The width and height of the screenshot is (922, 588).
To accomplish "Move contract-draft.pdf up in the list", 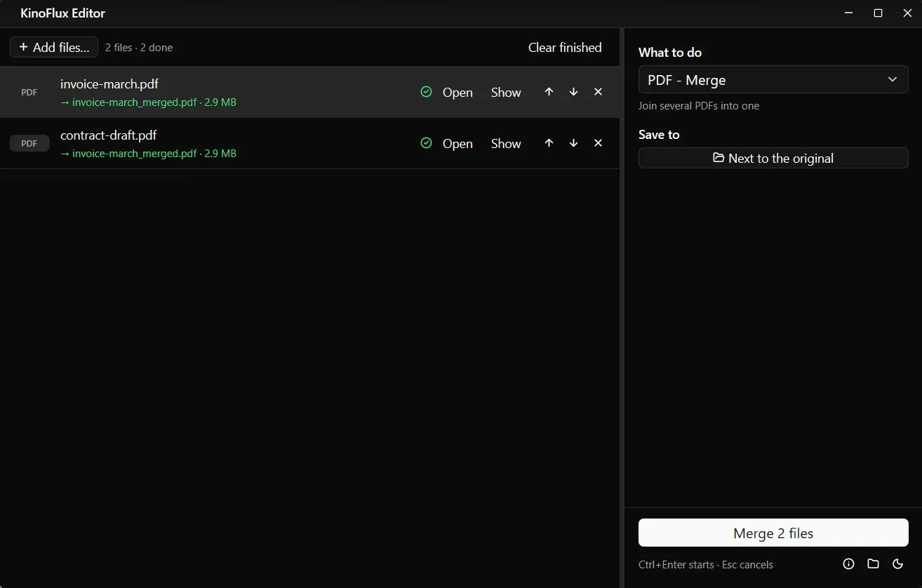I will 549,143.
